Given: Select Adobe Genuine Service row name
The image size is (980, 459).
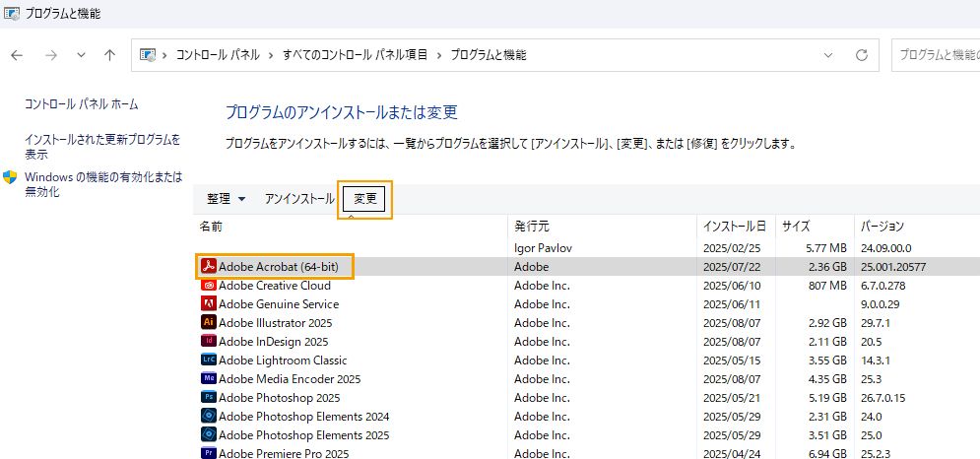Looking at the screenshot, I should 279,304.
